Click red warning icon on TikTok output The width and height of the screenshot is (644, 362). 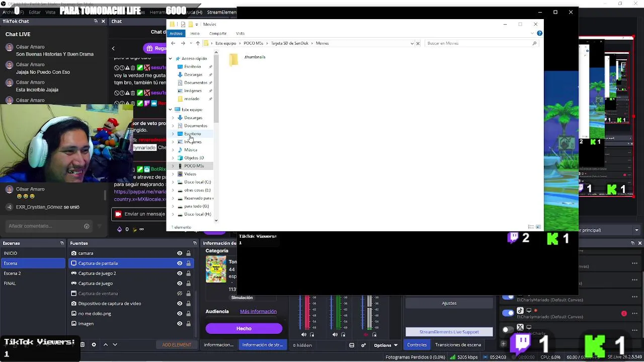pos(624,314)
